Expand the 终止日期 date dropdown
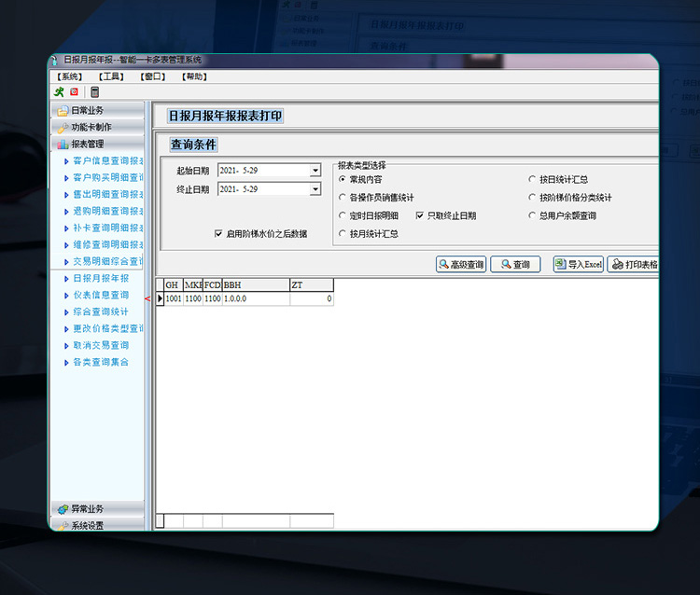This screenshot has height=595, width=700. click(x=315, y=189)
